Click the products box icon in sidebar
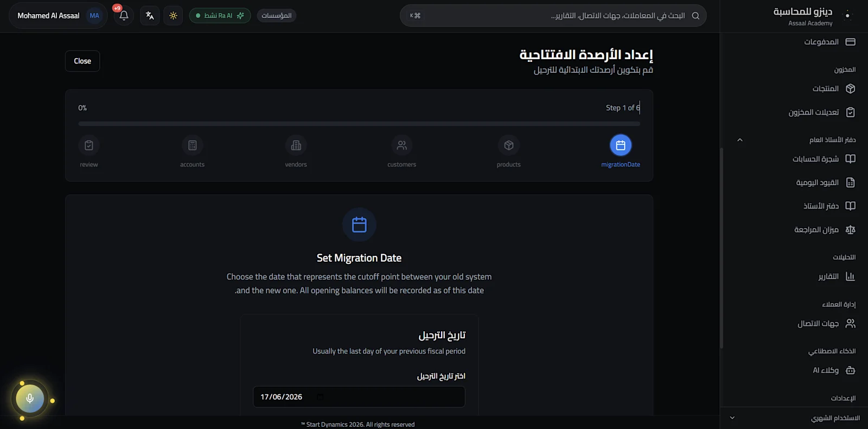868x429 pixels. pos(851,89)
